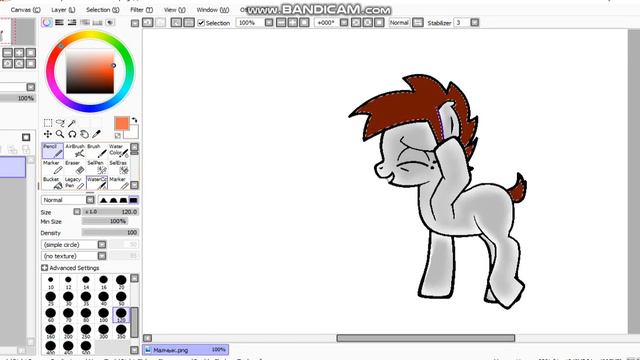Click inside the color saturation square
This screenshot has height=360, width=640.
[x=90, y=71]
